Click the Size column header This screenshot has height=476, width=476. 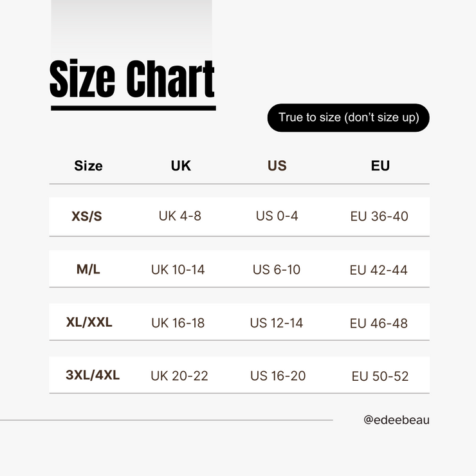point(88,165)
